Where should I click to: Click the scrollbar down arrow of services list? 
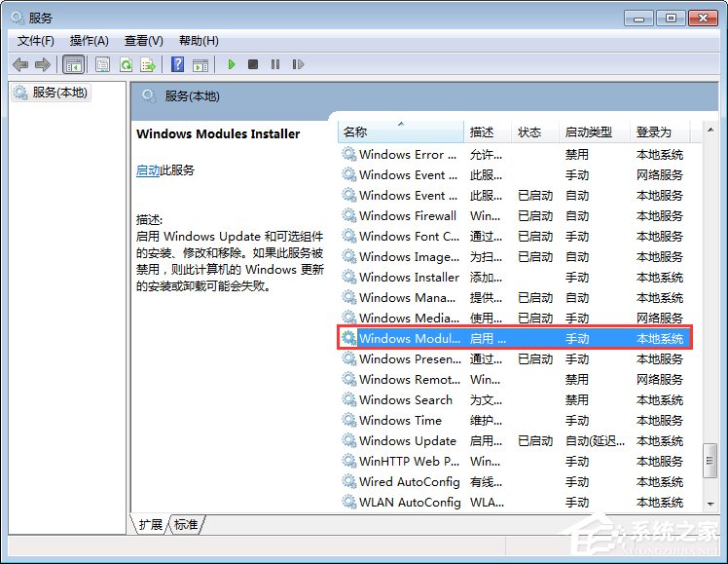click(710, 504)
